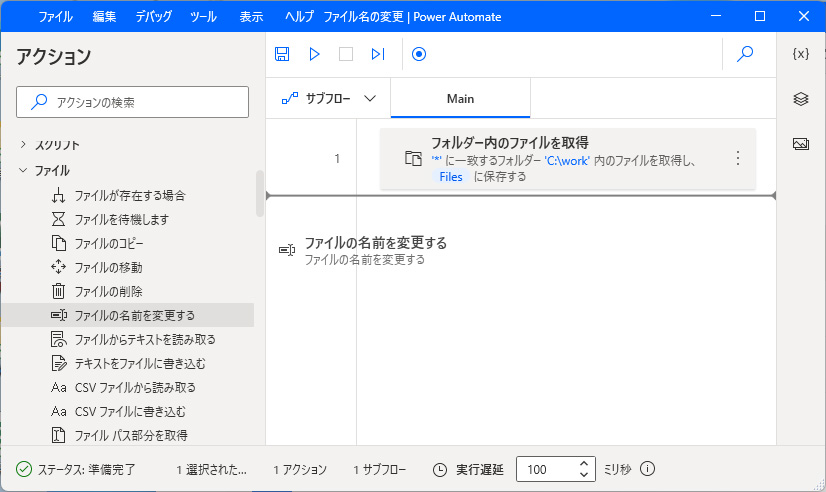The image size is (826, 492).
Task: Run the next action step icon
Action: pos(378,54)
